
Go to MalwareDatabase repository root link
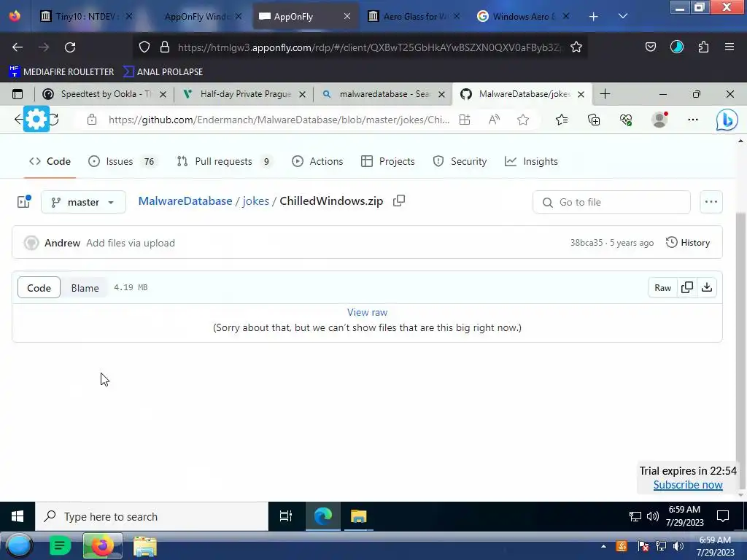(x=185, y=201)
